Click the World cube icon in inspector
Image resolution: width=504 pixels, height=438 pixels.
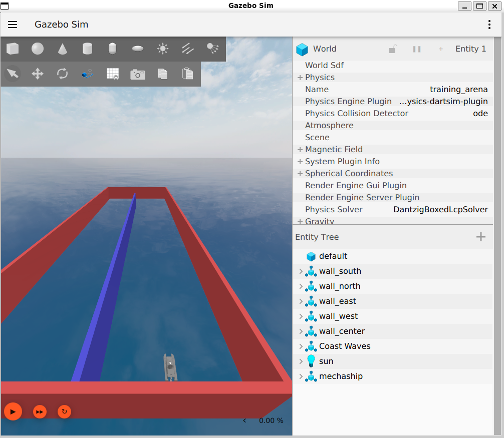[302, 49]
